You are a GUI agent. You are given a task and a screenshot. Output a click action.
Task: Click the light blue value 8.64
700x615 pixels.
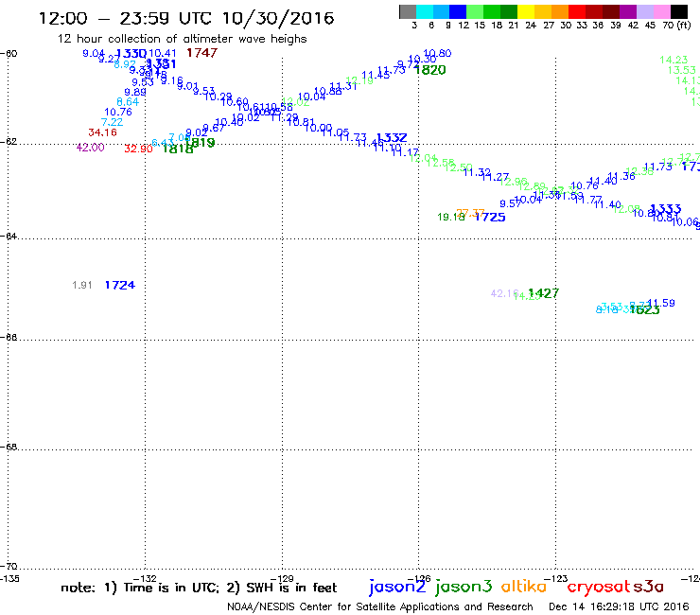(128, 102)
